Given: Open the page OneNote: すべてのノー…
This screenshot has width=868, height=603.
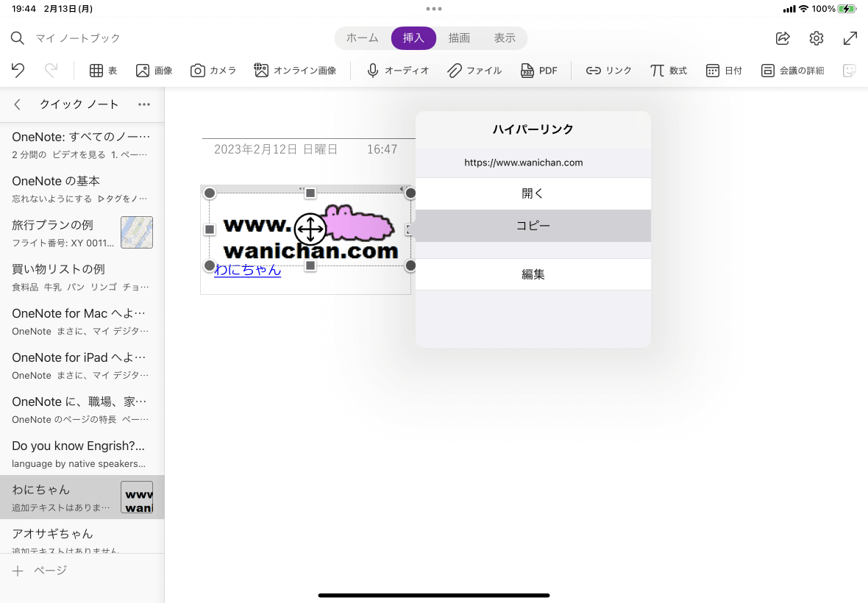Looking at the screenshot, I should pos(82,144).
